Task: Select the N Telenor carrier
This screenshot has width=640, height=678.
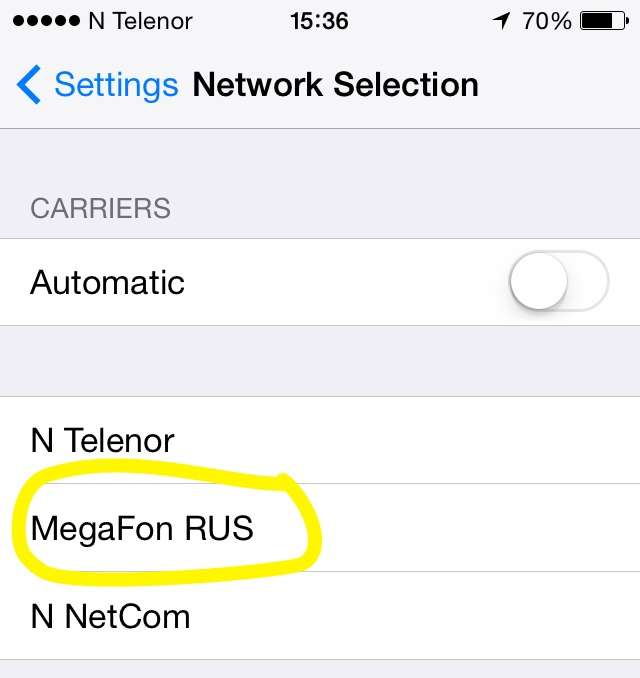Action: pyautogui.click(x=320, y=440)
